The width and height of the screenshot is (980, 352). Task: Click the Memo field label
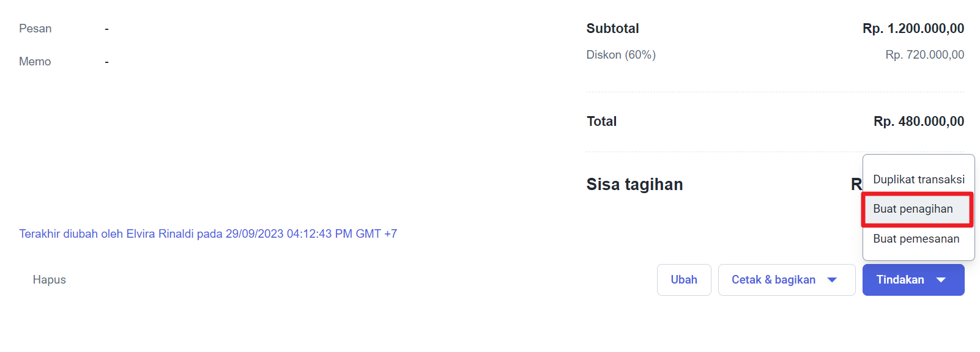click(35, 62)
